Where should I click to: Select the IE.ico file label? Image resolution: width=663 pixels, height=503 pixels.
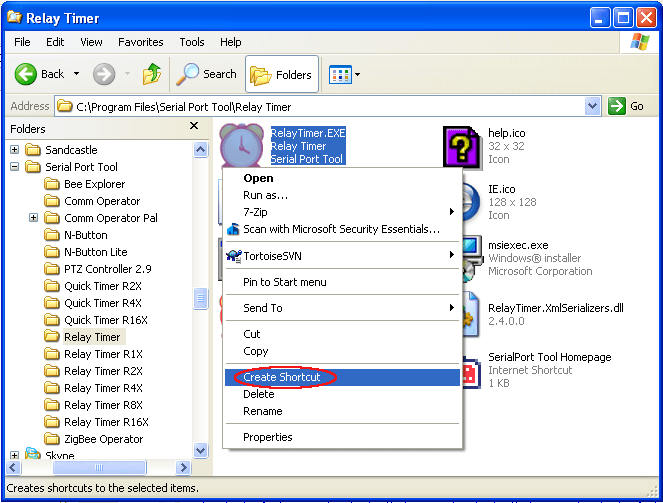pos(502,189)
